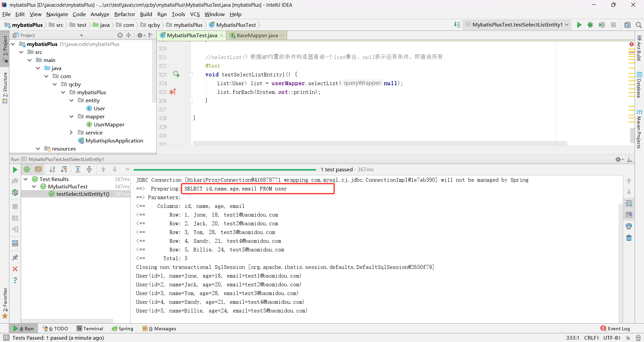Collapse the main folder
Viewport: 644px width, 342px height.
pyautogui.click(x=30, y=60)
